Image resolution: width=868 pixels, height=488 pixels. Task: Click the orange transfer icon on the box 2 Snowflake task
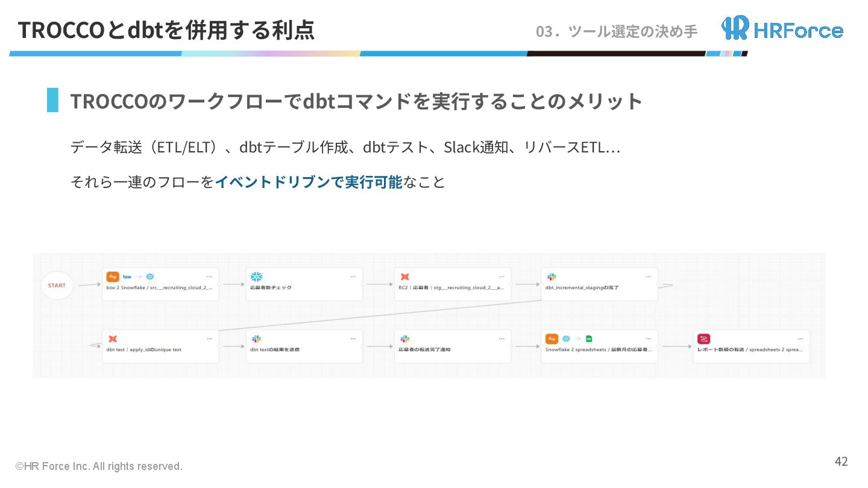point(113,277)
